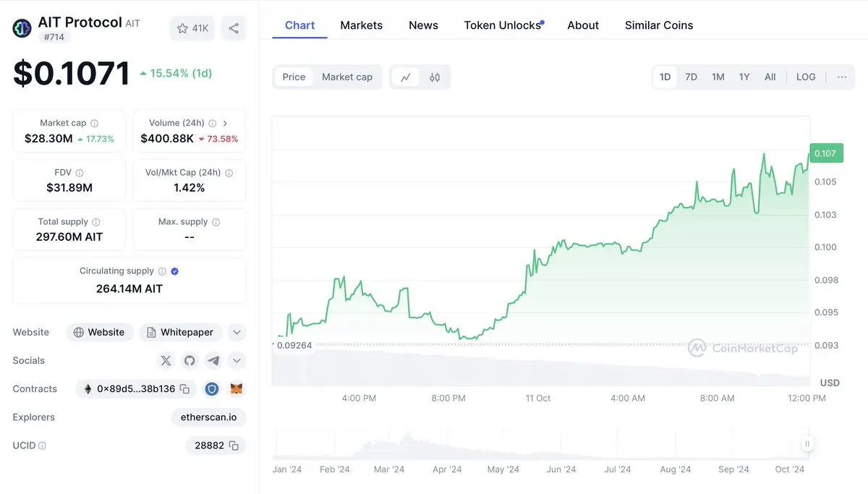This screenshot has height=494, width=868.
Task: Show Market cap info tooltip icon
Action: pyautogui.click(x=95, y=123)
